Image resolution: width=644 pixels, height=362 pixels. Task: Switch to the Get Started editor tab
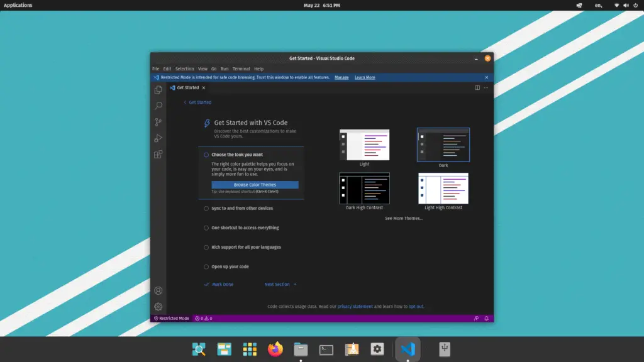pyautogui.click(x=187, y=88)
